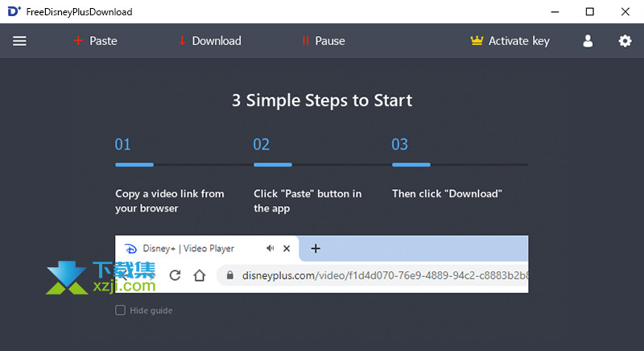This screenshot has width=644, height=351.
Task: Click the crown Activate key button
Action: tap(510, 41)
